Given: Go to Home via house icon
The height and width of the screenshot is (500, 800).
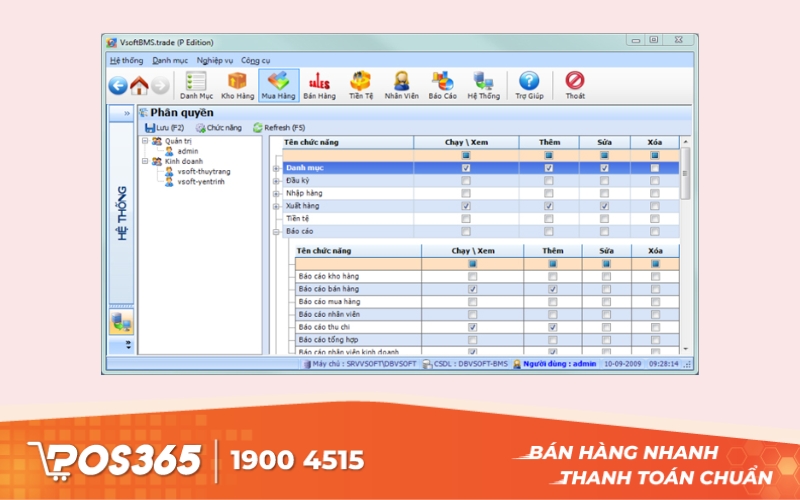Looking at the screenshot, I should point(139,85).
